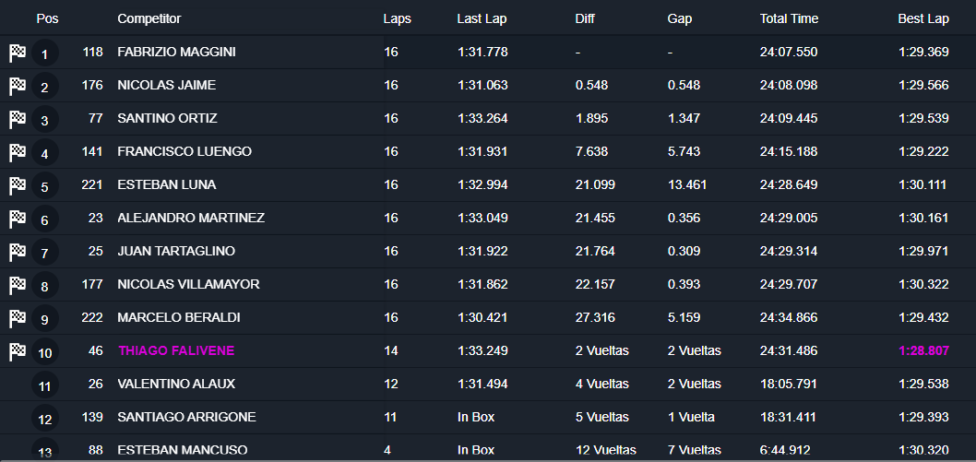Click the checkered flag beside Thiago Falivene
976x462 pixels.
17,351
